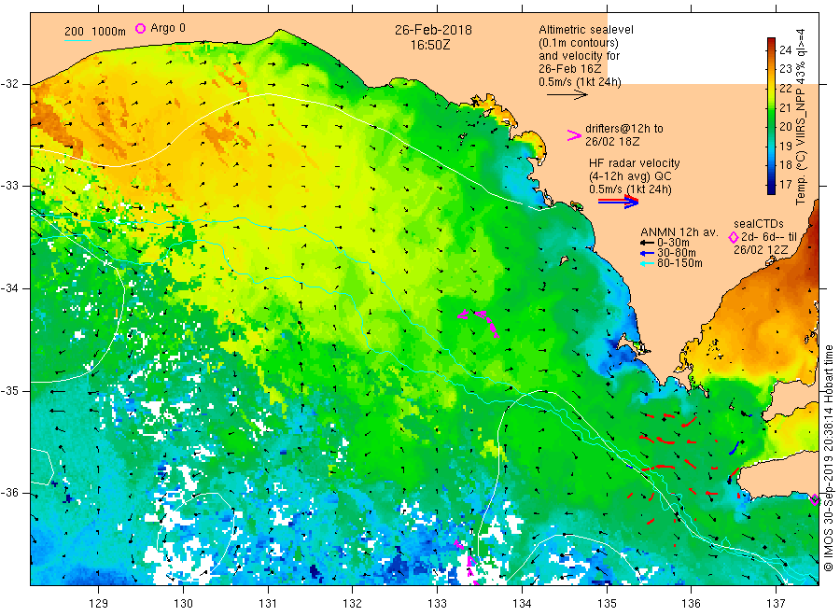This screenshot has height=616, width=840.
Task: Click the magenta drifters arrowhead symbol
Action: pos(574,135)
